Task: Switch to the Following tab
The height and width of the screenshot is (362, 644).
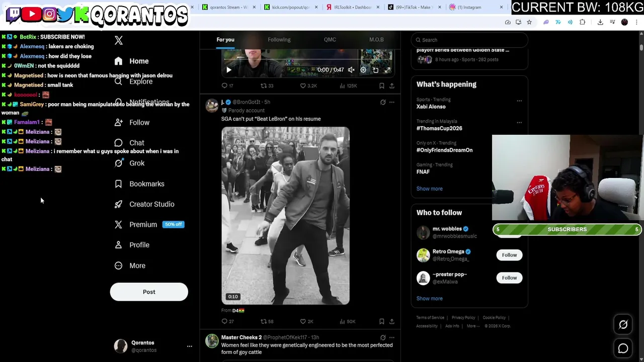Action: point(279,40)
